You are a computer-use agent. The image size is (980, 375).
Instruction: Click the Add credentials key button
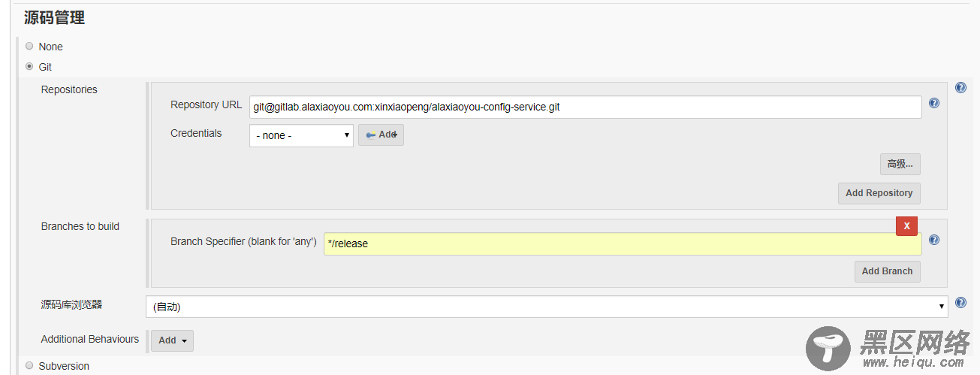tap(381, 135)
